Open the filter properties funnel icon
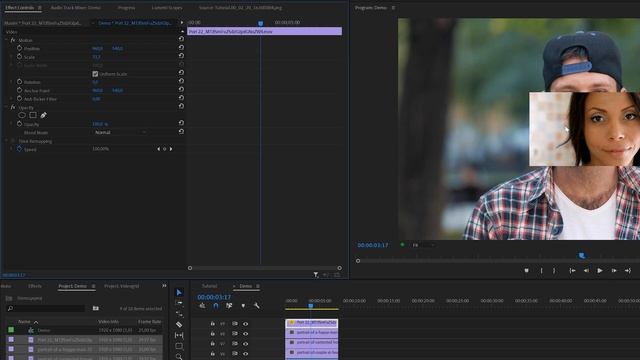640x360 pixels. 316,275
